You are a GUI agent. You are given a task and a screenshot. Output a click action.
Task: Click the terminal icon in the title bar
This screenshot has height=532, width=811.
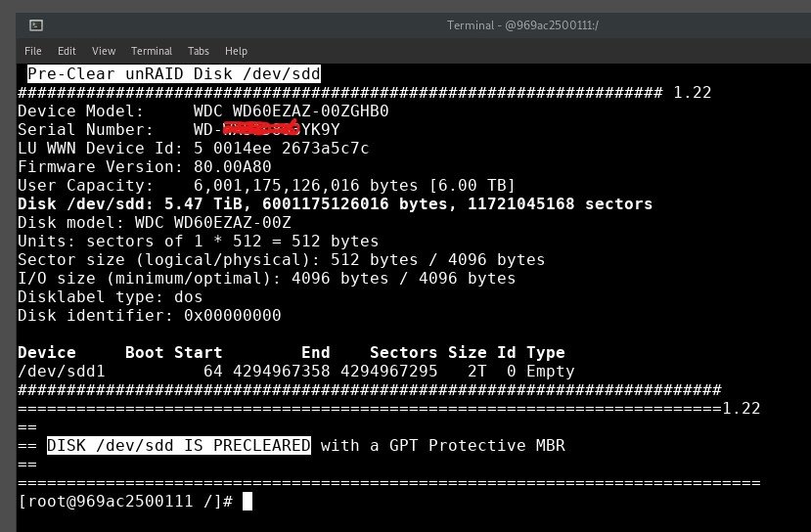(x=36, y=24)
